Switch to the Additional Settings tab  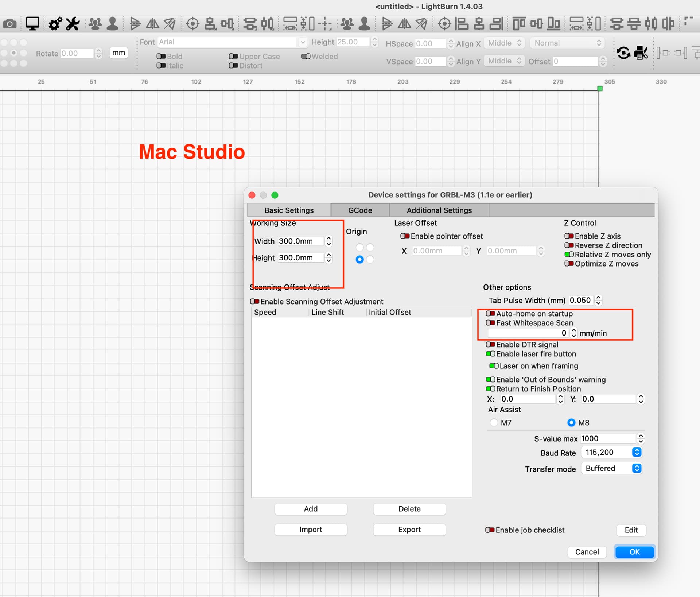pyautogui.click(x=439, y=210)
